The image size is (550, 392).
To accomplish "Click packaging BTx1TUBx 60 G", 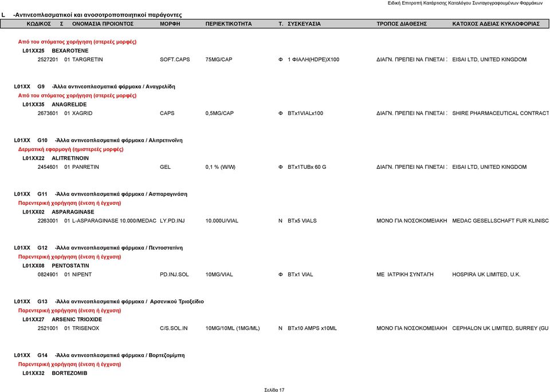I will click(307, 167).
